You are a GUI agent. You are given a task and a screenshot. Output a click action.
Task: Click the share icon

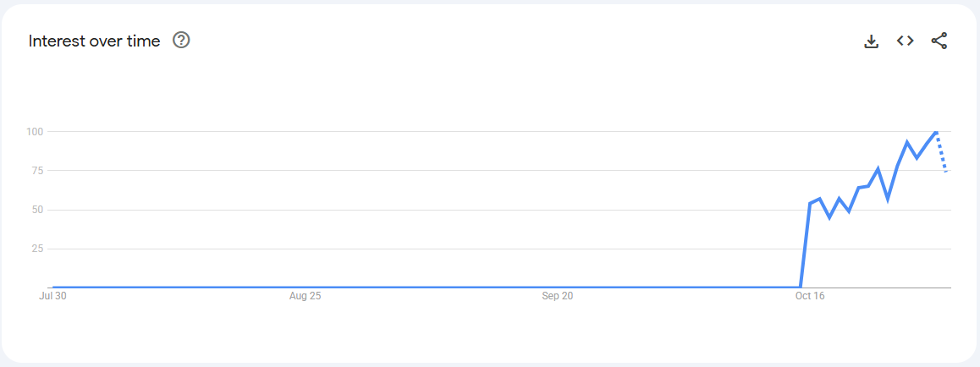pyautogui.click(x=939, y=41)
